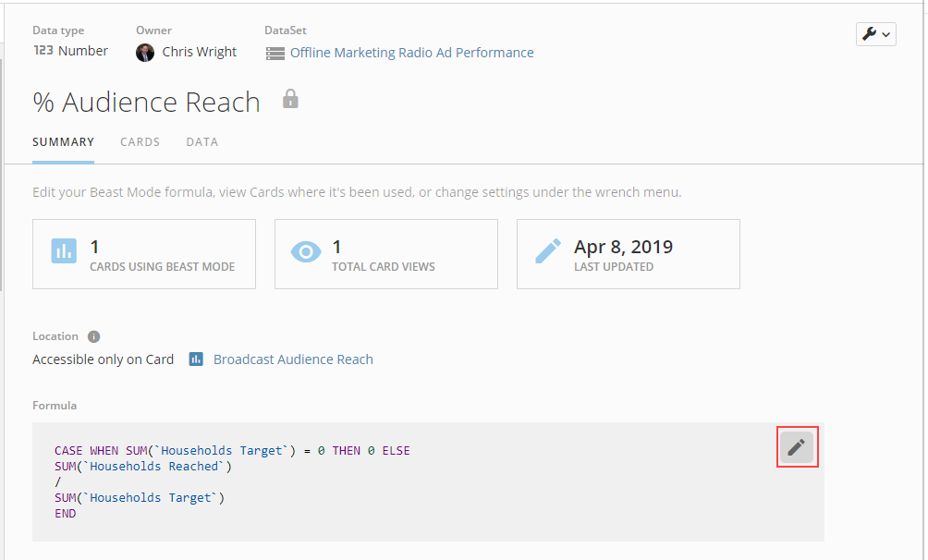This screenshot has height=560, width=928.
Task: Click the eye icon in Total Card Views
Action: click(x=306, y=251)
